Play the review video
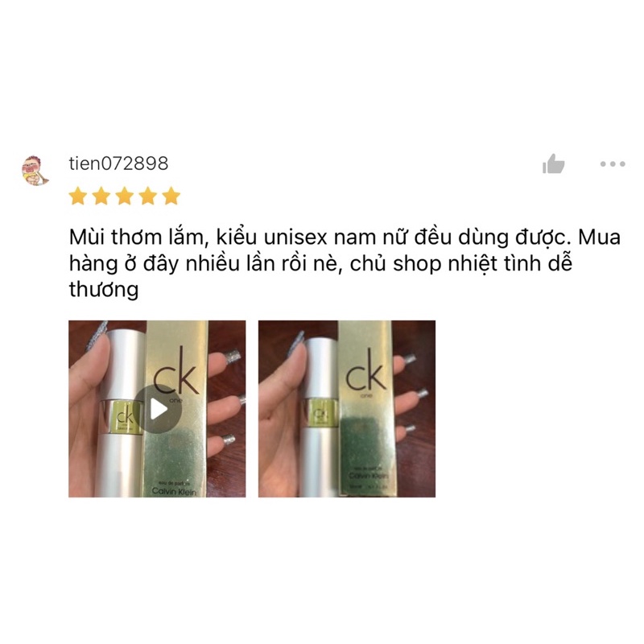The width and height of the screenshot is (644, 644). tap(157, 409)
